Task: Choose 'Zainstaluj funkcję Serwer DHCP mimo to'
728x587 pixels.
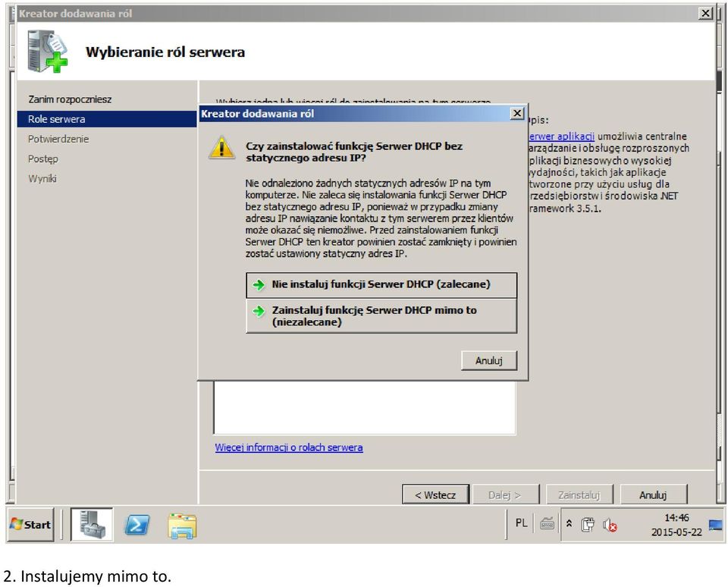Action: [381, 315]
